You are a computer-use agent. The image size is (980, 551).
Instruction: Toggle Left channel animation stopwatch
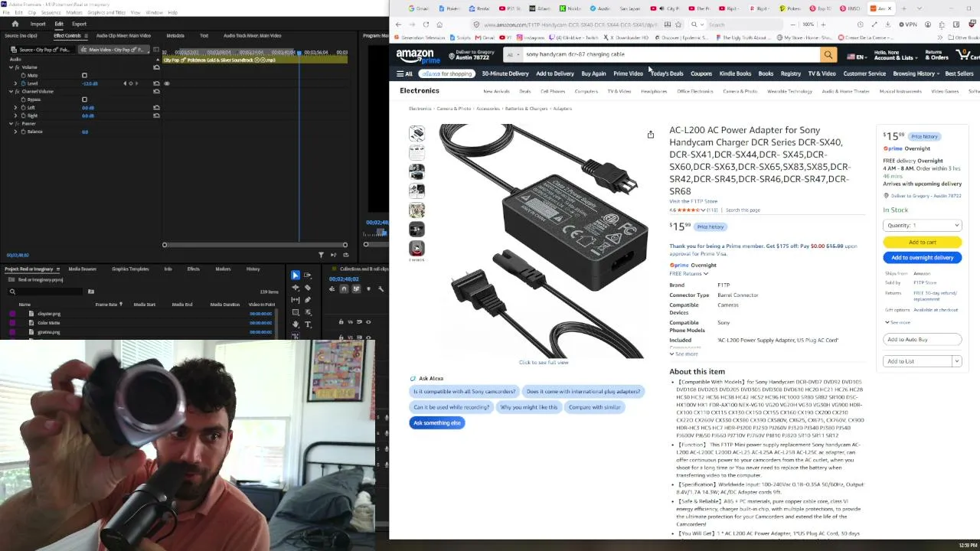[x=24, y=108]
